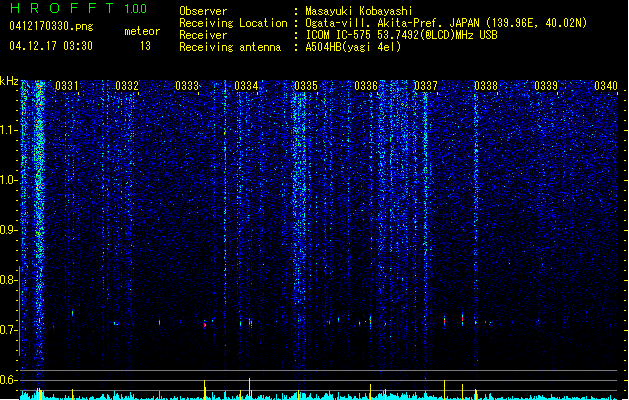
Task: Click the antenna value A504HB(yagi 4el)
Action: click(353, 47)
